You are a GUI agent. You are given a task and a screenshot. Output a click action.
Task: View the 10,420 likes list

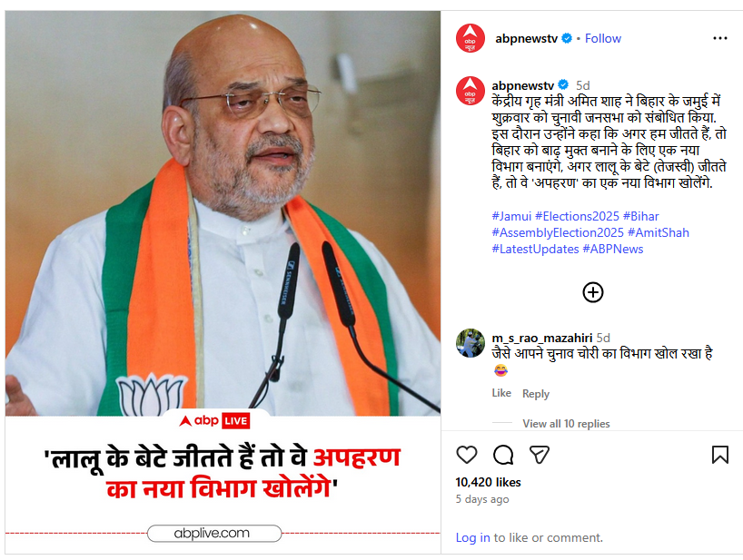488,482
